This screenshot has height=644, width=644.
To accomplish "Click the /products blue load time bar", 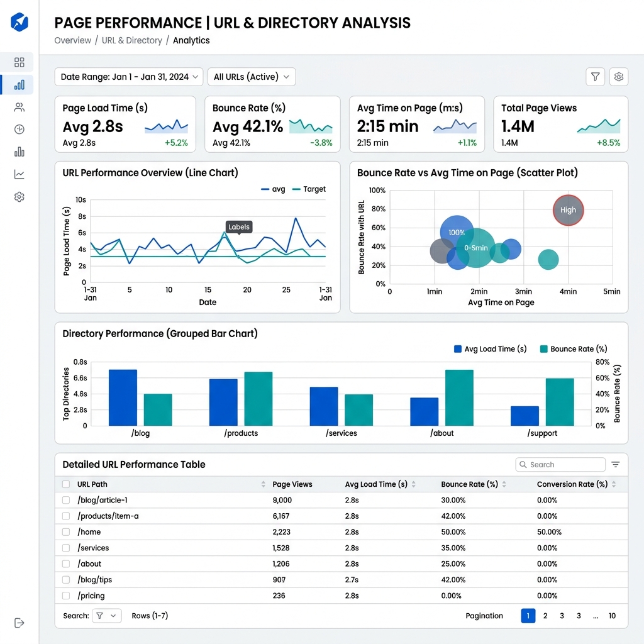I will pyautogui.click(x=223, y=402).
